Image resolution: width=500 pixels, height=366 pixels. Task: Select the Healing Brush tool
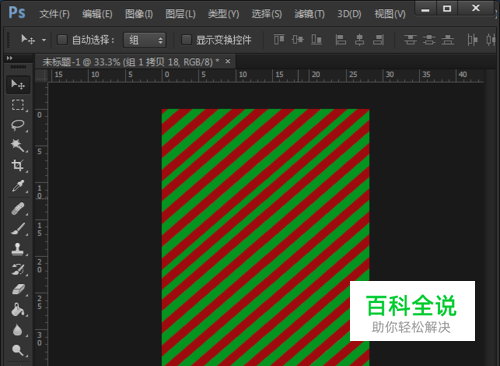pos(18,209)
